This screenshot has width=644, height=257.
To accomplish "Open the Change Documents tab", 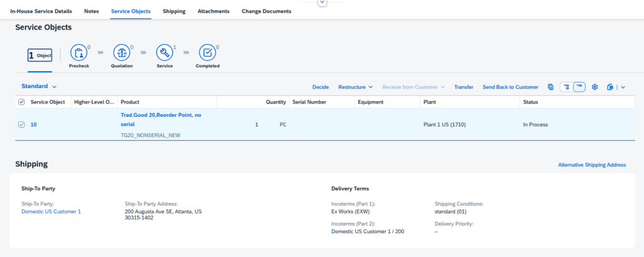I will tap(266, 11).
